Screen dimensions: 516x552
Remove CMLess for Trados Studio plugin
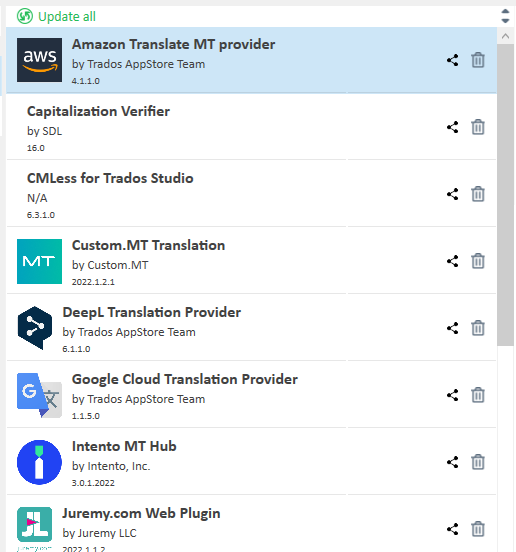[478, 194]
